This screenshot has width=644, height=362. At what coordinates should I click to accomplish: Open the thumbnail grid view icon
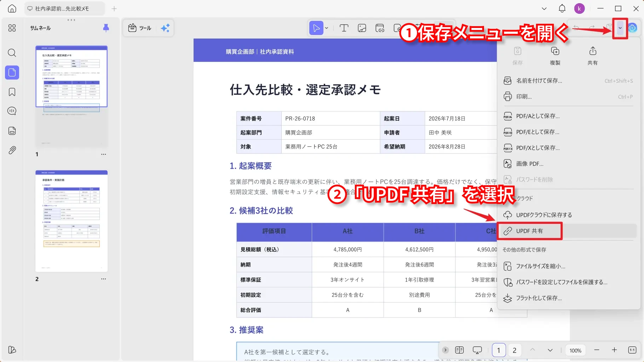pos(12,28)
